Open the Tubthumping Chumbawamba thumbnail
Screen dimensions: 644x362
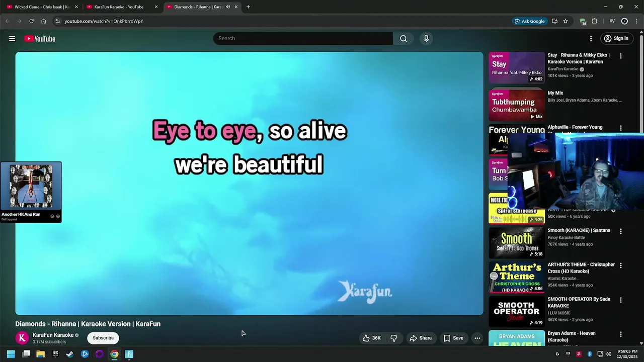(x=517, y=105)
